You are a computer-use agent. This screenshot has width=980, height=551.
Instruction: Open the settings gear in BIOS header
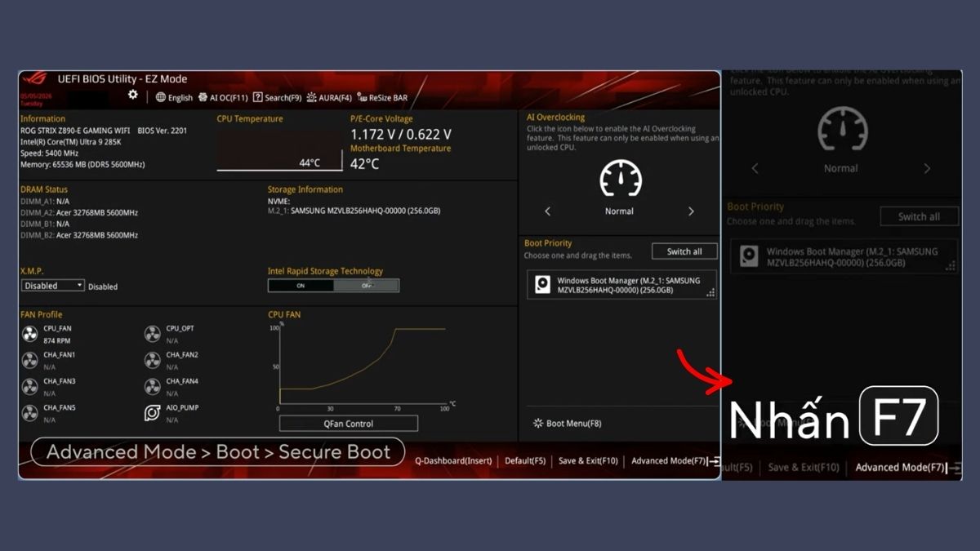tap(133, 95)
